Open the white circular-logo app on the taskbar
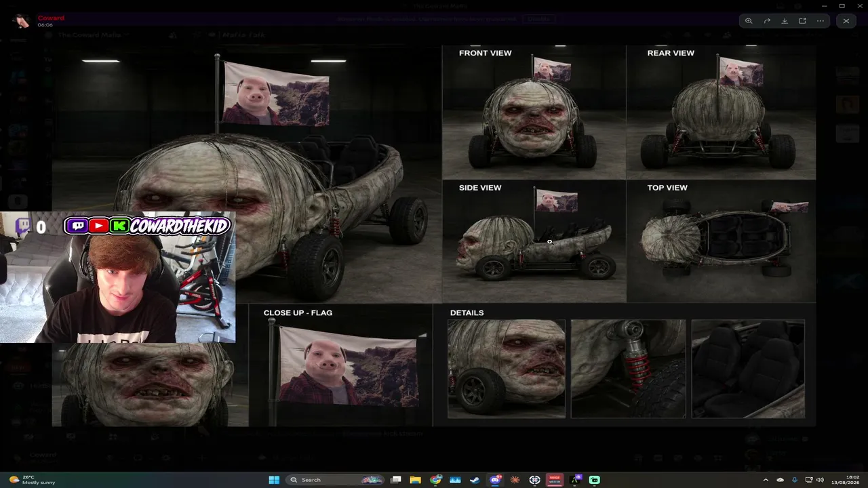 534,480
